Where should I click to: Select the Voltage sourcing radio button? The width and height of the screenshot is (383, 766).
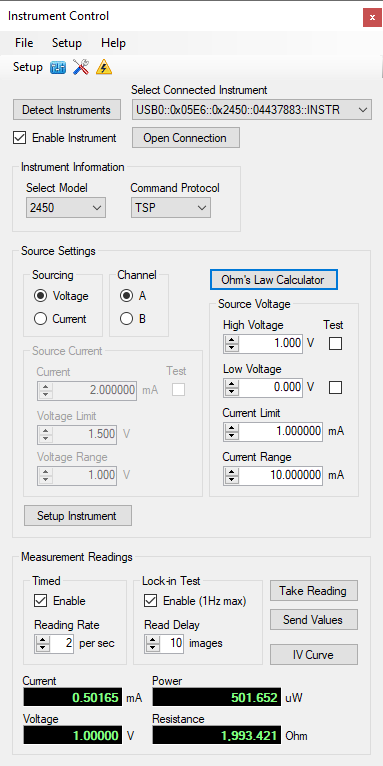point(41,296)
